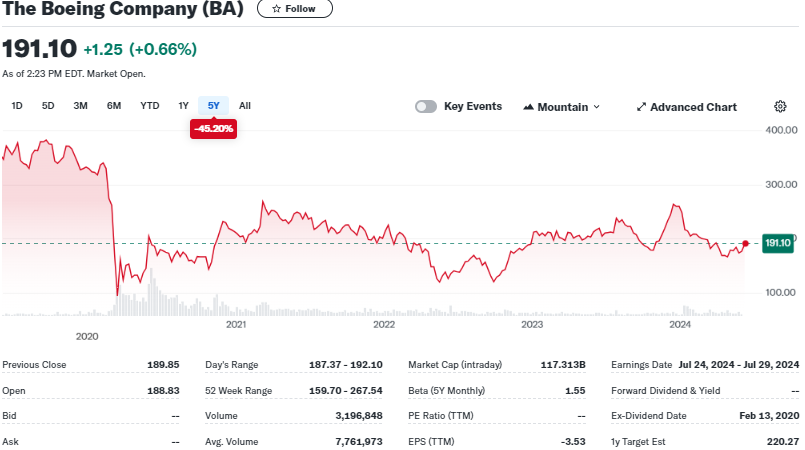805x450 pixels.
Task: Click the large 191.10 current price
Action: [40, 49]
